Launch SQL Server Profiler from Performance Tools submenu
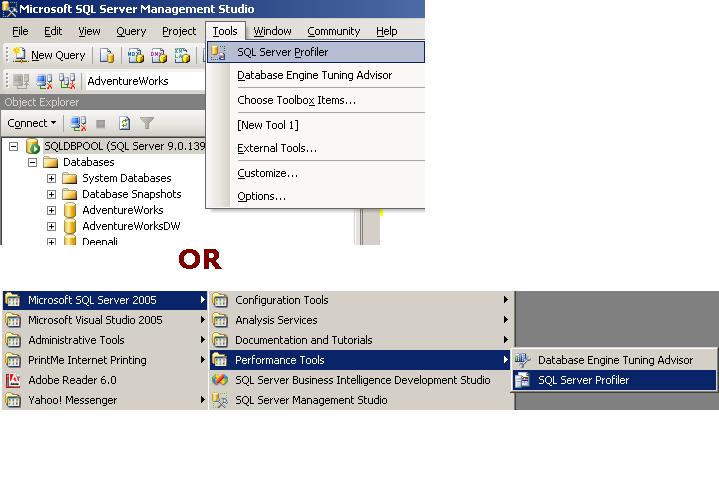Screen dimensions: 719x494 [583, 380]
